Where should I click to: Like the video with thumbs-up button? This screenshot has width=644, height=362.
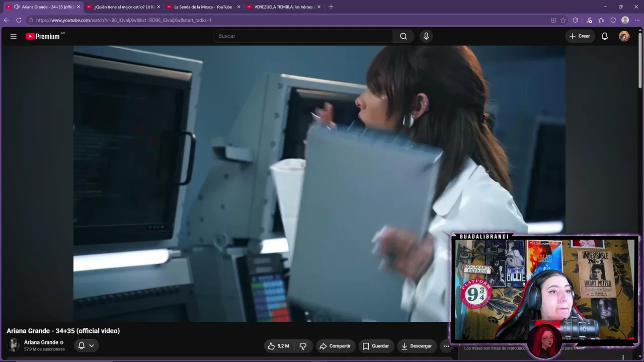(279, 346)
